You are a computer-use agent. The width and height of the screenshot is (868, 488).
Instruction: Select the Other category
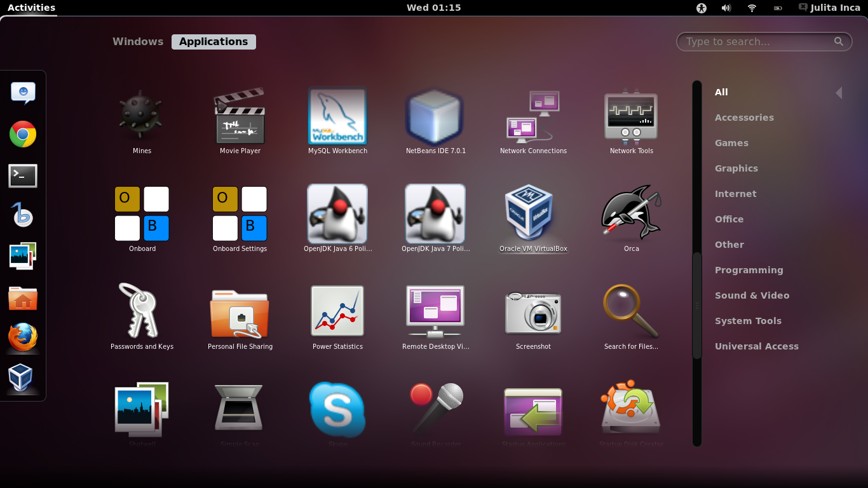[729, 245]
